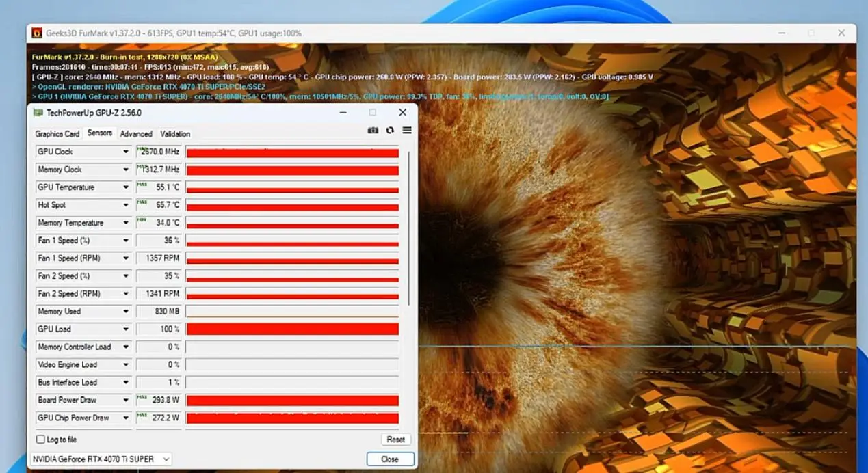Expand the Hot Spot sensor dropdown arrow
Image resolution: width=868 pixels, height=473 pixels.
[126, 205]
